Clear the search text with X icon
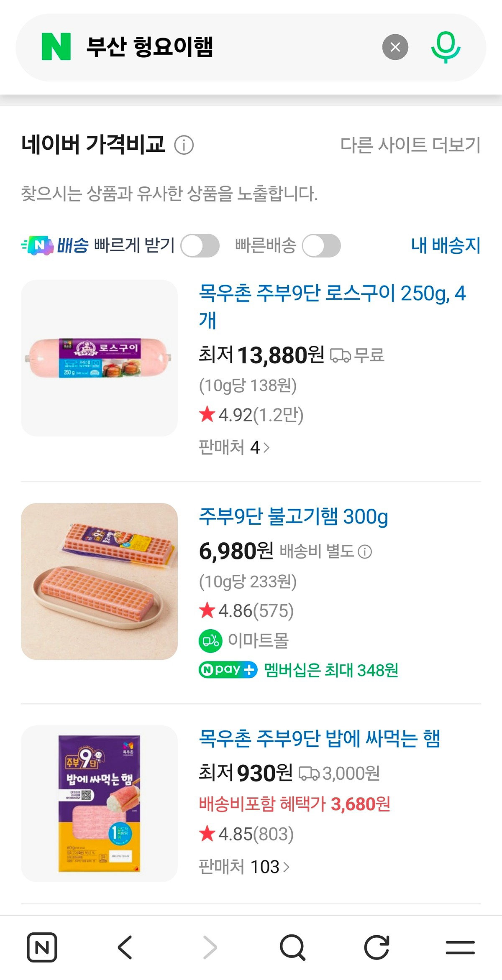 395,47
